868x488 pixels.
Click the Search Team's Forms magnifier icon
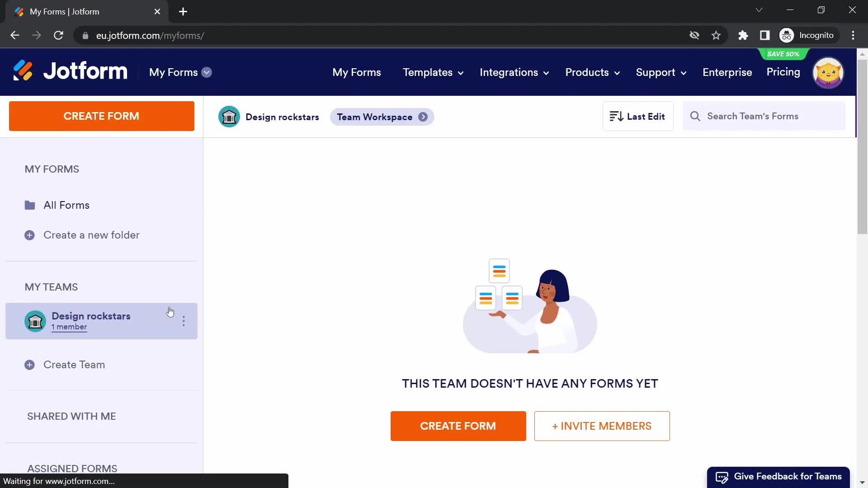pos(695,116)
